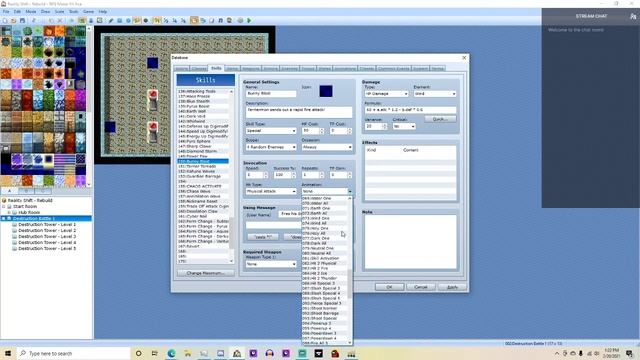
Task: Open the Damage Type dropdown
Action: click(386, 93)
